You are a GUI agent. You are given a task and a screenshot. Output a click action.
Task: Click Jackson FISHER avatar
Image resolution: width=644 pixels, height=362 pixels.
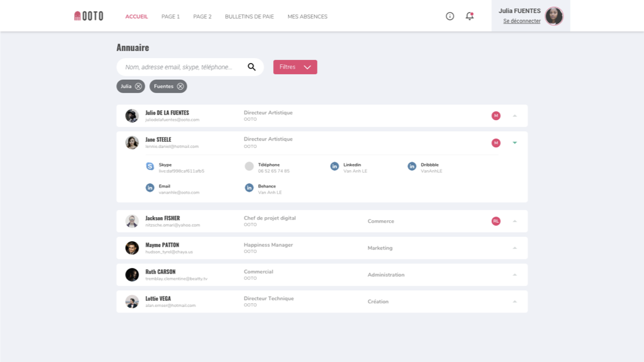[132, 222]
